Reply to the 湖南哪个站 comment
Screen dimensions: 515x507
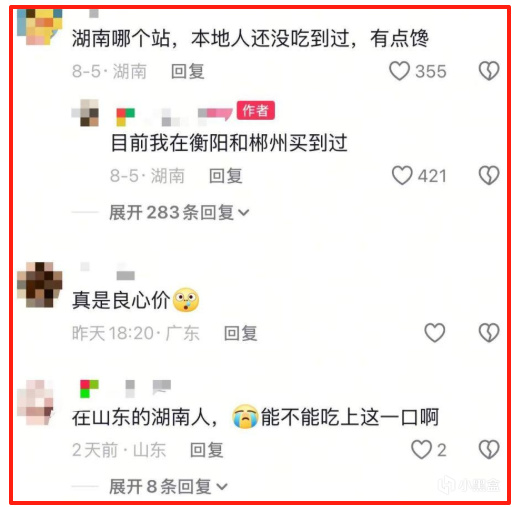pyautogui.click(x=188, y=71)
